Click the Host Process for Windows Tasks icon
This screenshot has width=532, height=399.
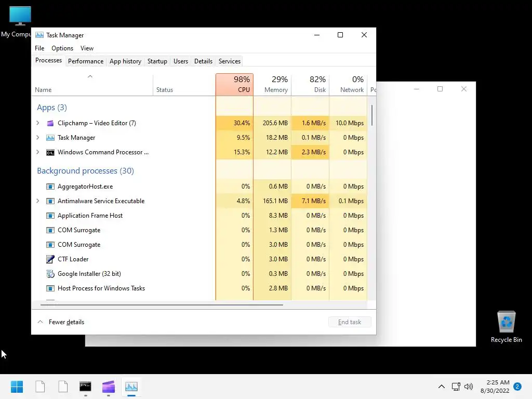50,288
